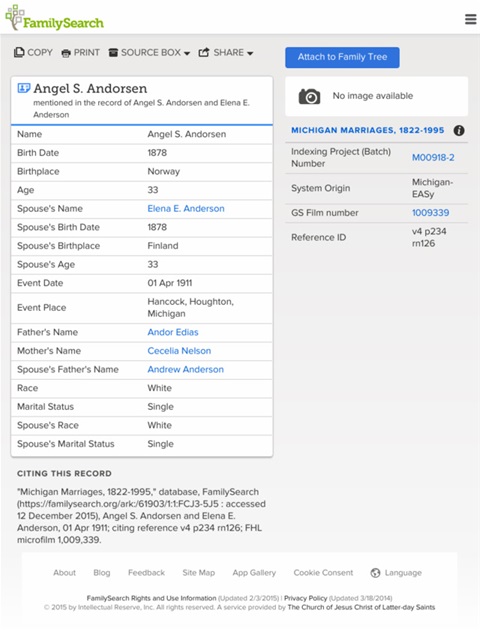Click the Language globe icon
480x631 pixels.
coord(375,573)
